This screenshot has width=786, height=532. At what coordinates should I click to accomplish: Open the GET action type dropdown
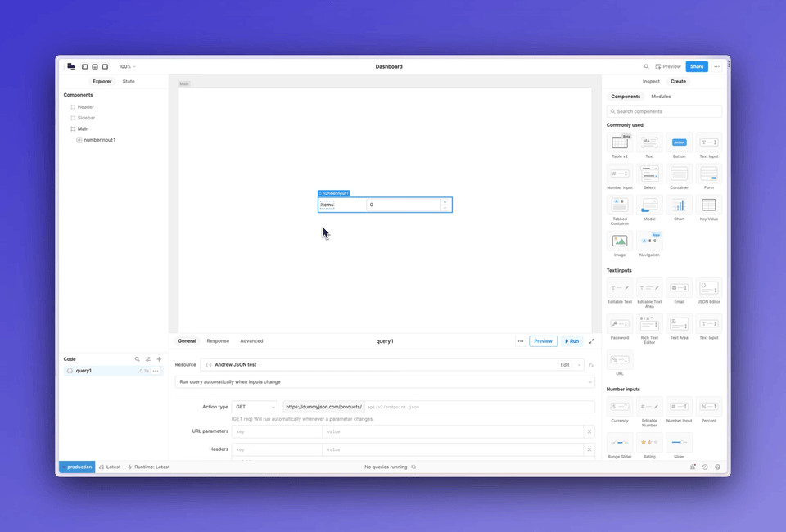(x=255, y=406)
